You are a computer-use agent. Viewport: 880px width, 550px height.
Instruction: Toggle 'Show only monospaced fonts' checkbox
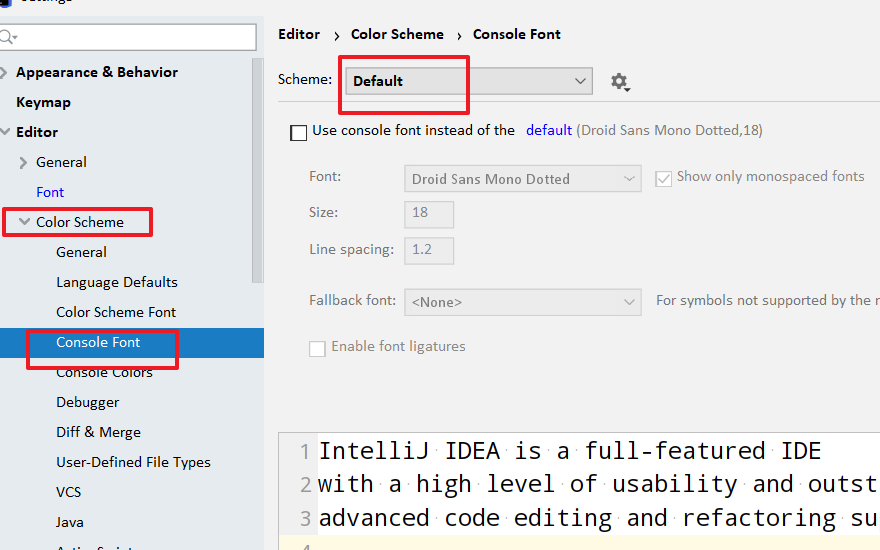pos(662,178)
